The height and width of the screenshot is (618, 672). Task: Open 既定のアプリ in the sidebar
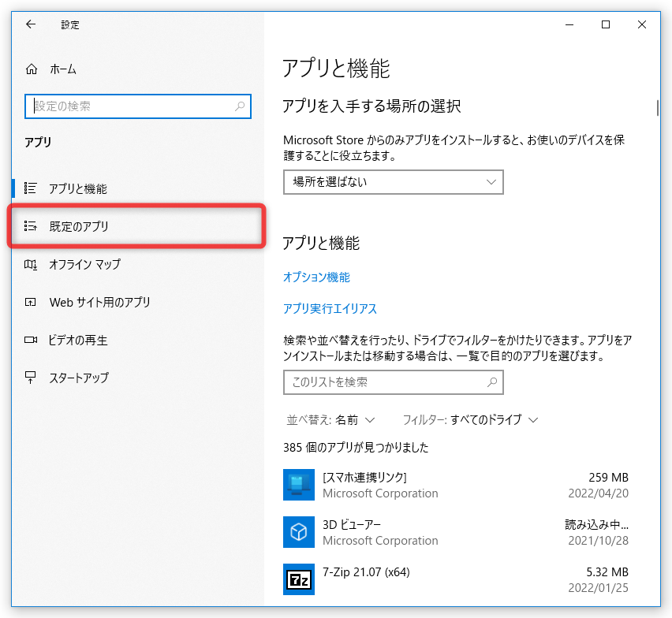click(137, 226)
